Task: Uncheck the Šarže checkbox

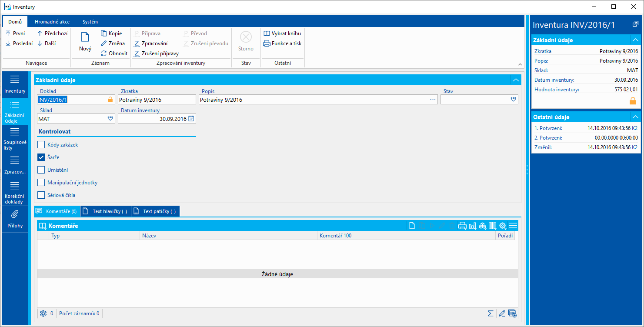Action: [x=41, y=157]
